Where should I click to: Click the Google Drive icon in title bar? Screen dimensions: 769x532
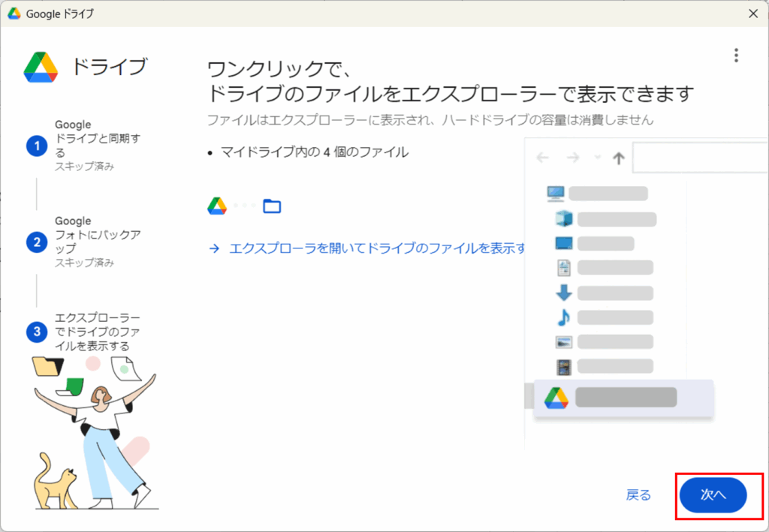[x=14, y=14]
